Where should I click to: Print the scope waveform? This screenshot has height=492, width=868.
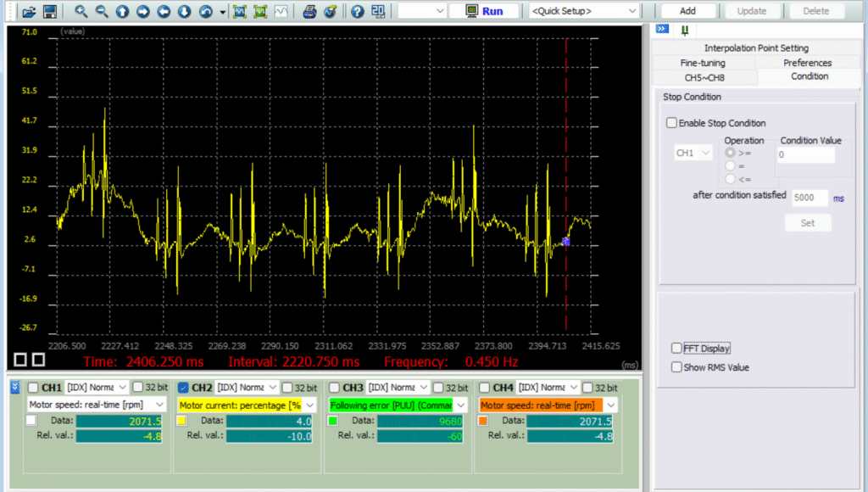tap(308, 11)
